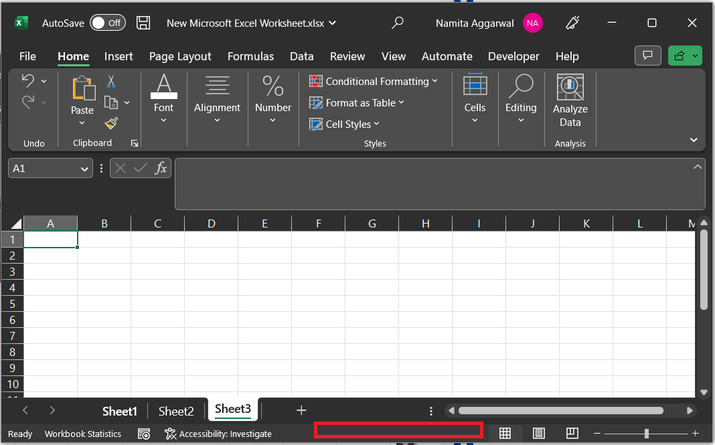Switch to the Help tab
Screen dimensions: 715x445
point(567,56)
